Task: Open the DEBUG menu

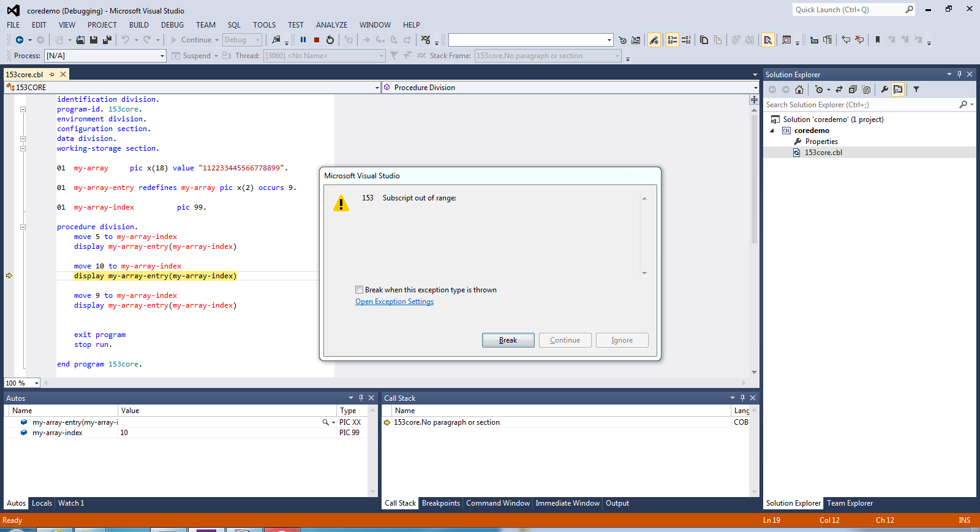Action: 172,25
